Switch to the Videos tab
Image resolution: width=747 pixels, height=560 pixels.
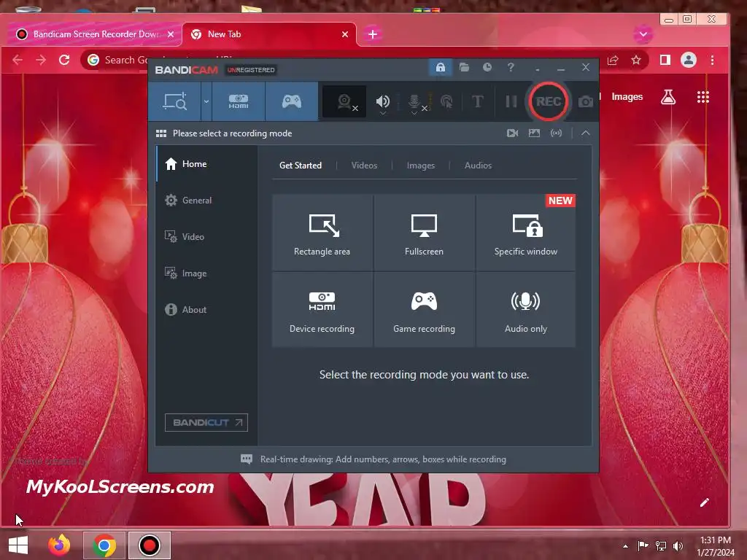[364, 166]
